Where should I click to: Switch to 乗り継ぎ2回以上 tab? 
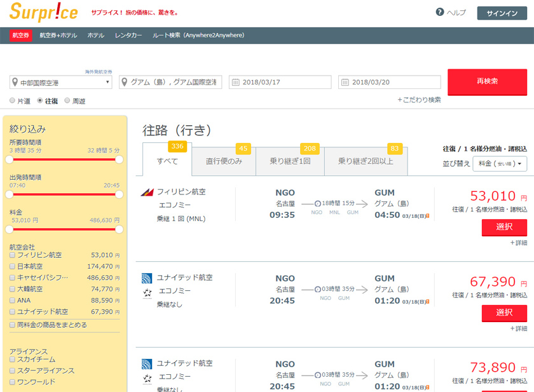[366, 161]
